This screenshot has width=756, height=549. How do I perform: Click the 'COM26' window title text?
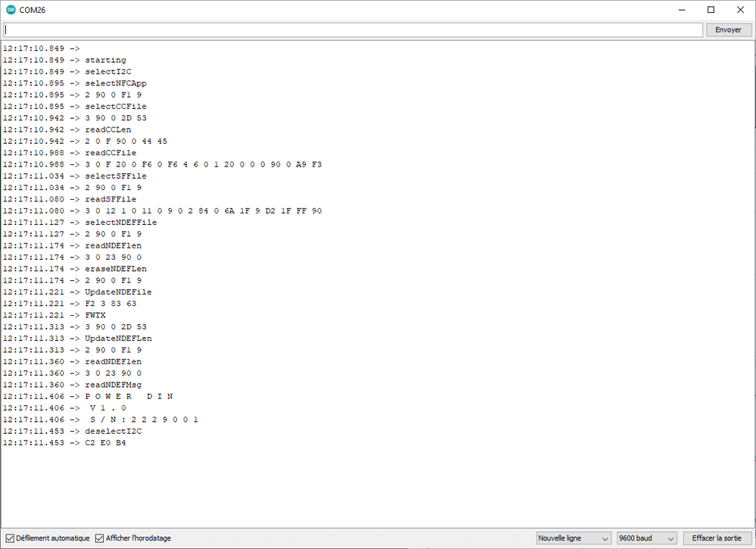[33, 10]
